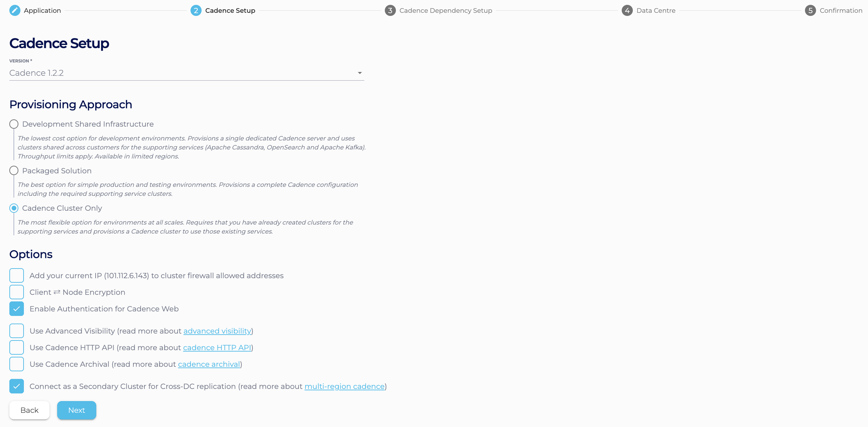
Task: Open the multi-region cadence link
Action: 344,387
